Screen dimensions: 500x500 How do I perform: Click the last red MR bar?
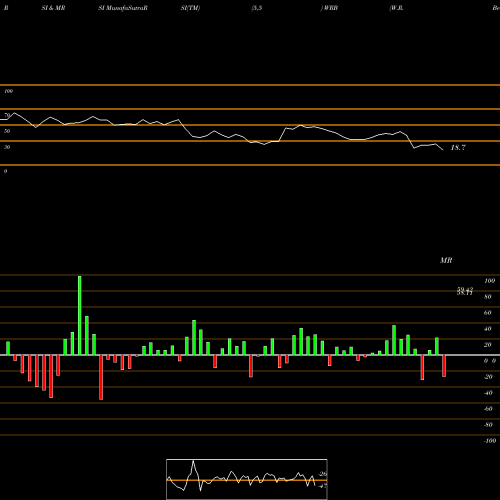444,366
